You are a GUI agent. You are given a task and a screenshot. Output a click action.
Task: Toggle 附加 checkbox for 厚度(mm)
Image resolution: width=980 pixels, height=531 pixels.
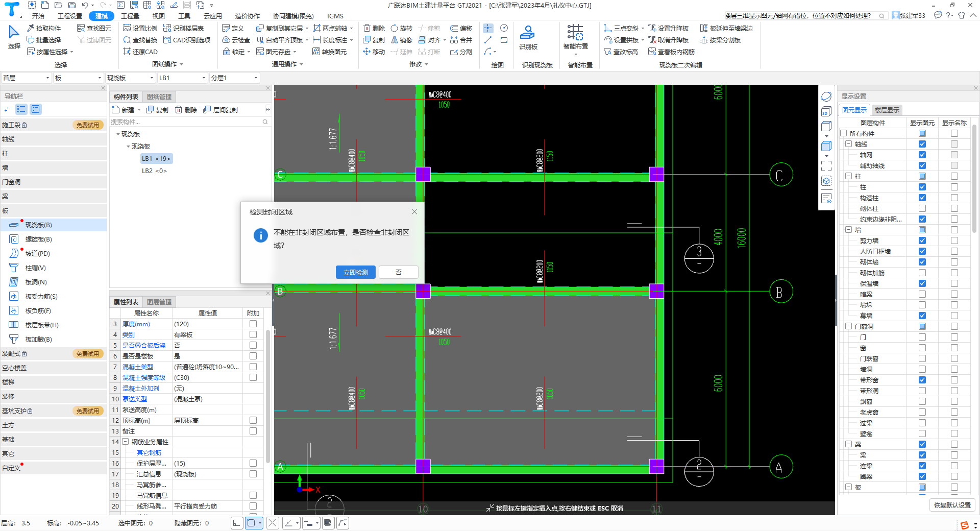tap(253, 324)
